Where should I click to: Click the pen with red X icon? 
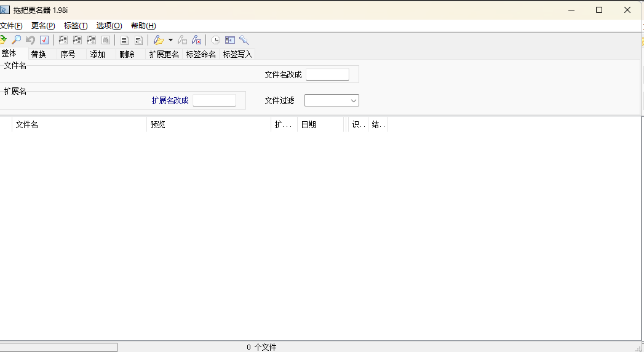click(x=196, y=40)
